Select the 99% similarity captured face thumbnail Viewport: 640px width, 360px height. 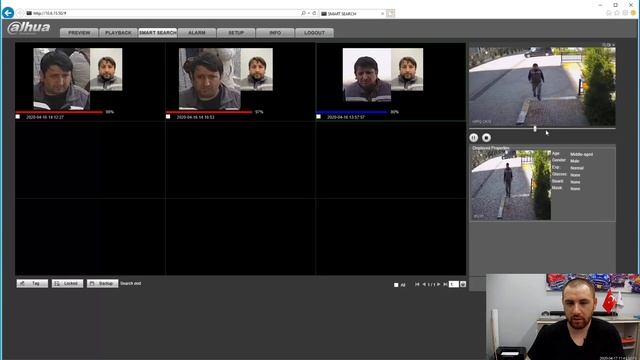[x=62, y=79]
